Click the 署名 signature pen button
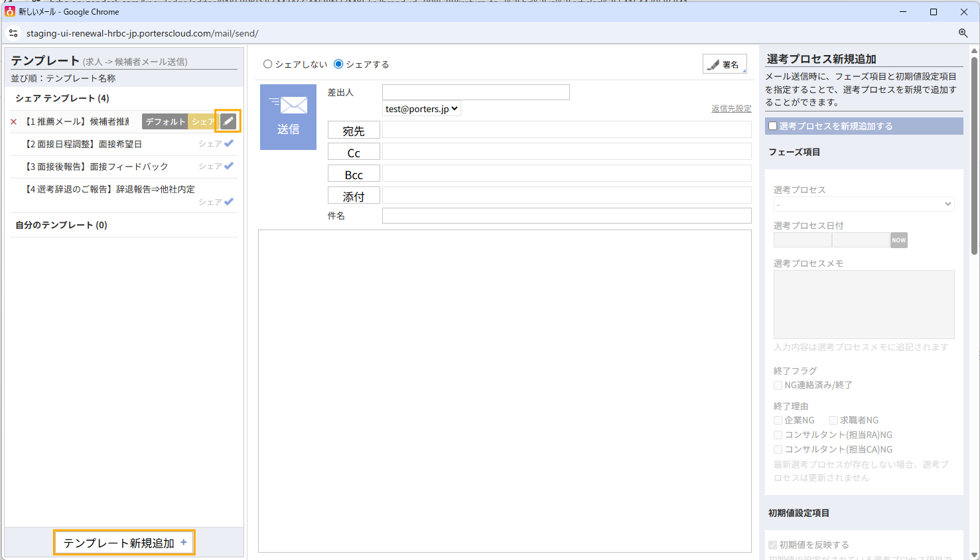The image size is (980, 560). pyautogui.click(x=724, y=64)
